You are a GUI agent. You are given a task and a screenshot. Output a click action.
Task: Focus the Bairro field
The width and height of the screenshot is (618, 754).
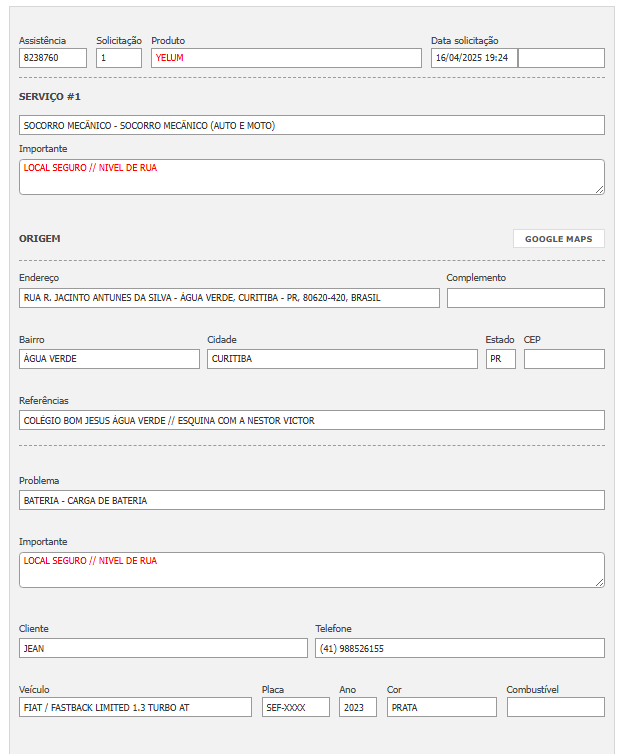[x=109, y=359]
